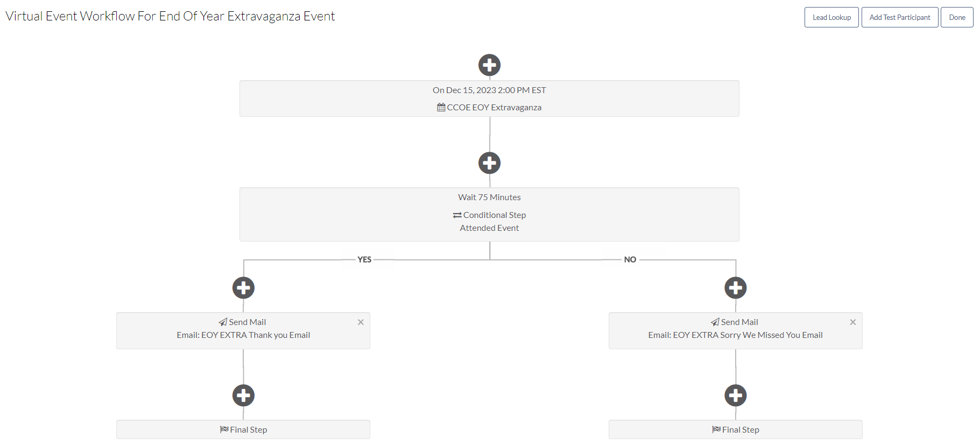Click the paper plane icon on left Send Mail
980x445 pixels.
click(223, 321)
